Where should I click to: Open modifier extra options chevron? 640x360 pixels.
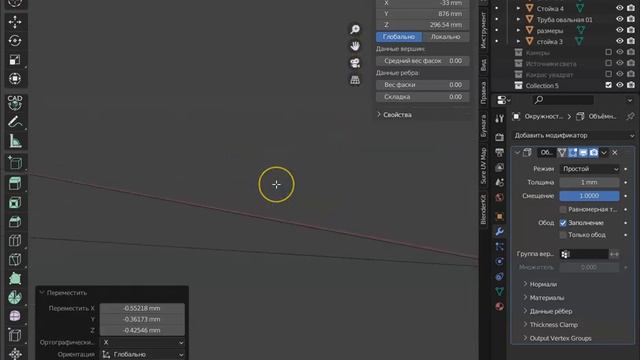coord(604,153)
